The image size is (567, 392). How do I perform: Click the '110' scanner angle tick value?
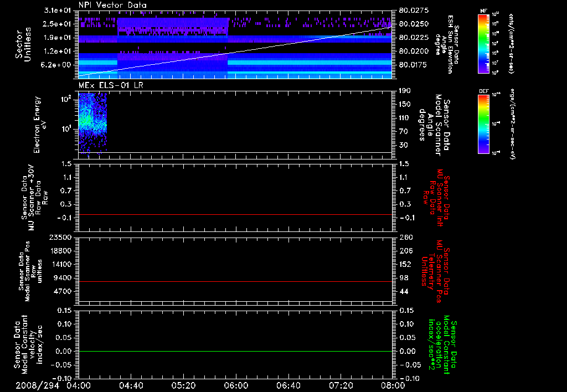click(405, 118)
